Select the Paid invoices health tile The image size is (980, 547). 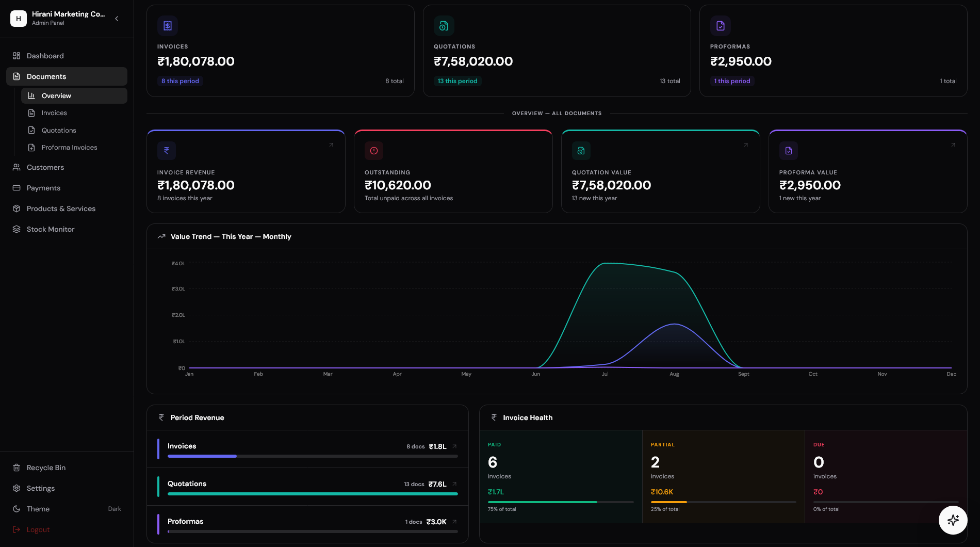561,477
